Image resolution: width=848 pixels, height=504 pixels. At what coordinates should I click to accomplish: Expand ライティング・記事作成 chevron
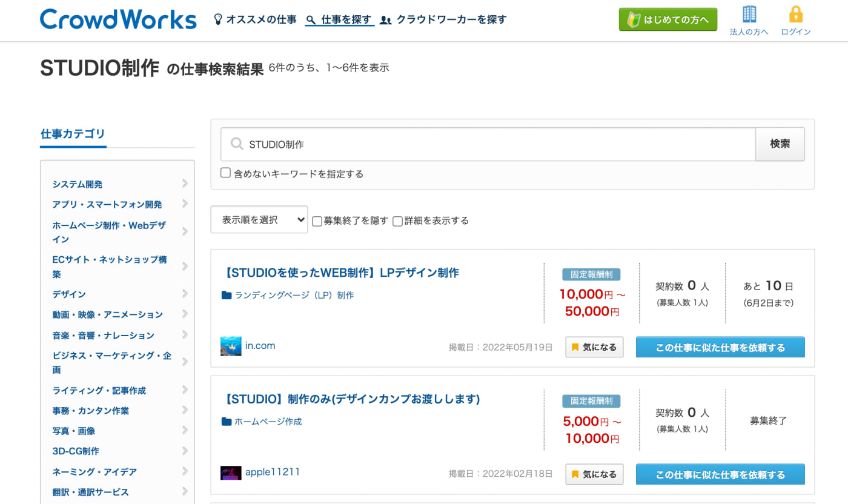click(x=185, y=390)
